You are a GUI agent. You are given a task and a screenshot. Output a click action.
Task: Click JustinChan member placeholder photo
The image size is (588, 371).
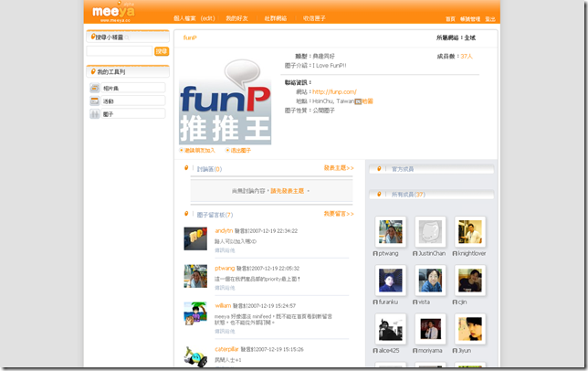point(430,232)
